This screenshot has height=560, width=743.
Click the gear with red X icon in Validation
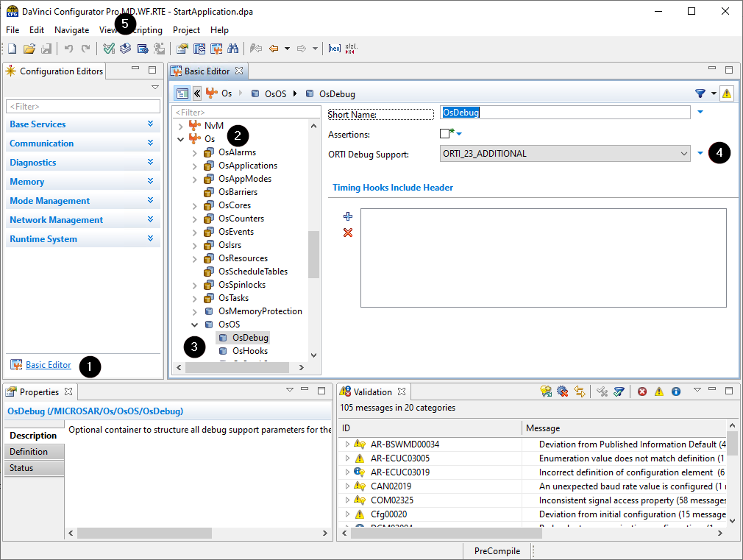pos(563,391)
